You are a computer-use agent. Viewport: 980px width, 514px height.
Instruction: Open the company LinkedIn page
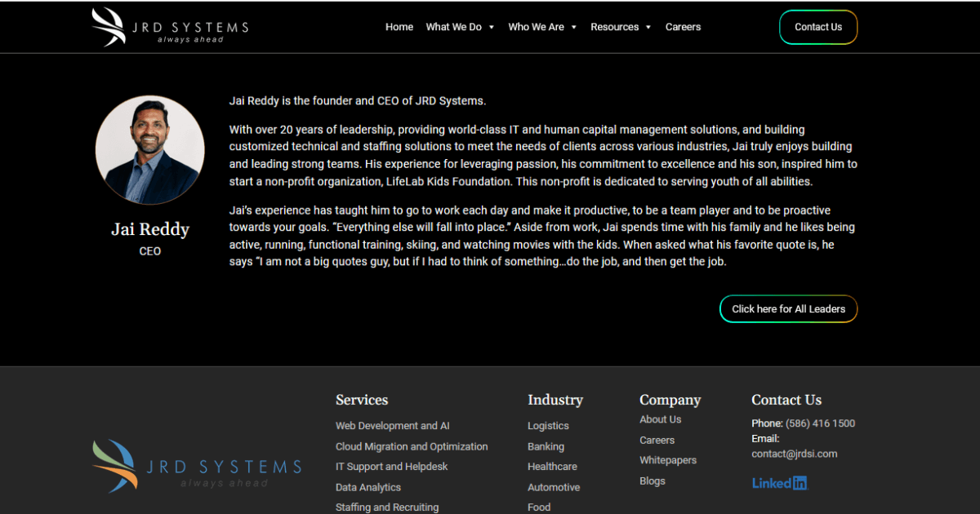(778, 482)
